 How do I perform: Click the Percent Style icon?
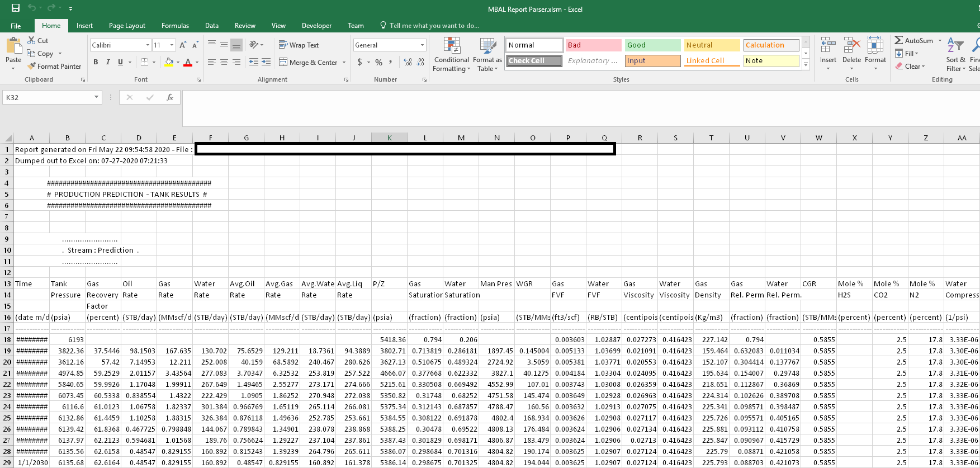point(378,62)
